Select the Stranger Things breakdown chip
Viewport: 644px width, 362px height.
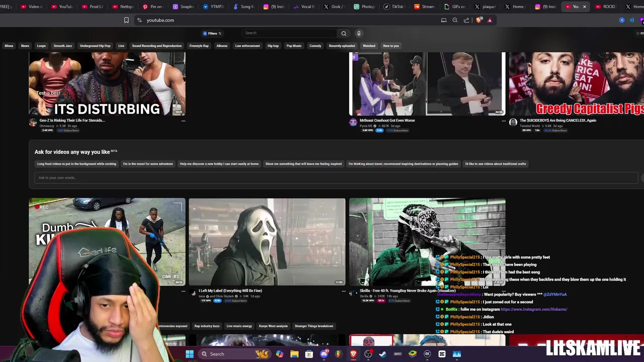(314, 326)
